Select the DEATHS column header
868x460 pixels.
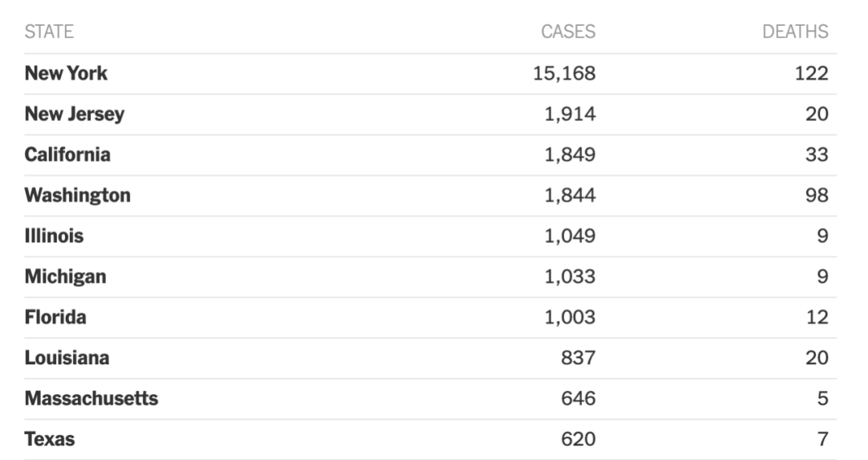[795, 31]
